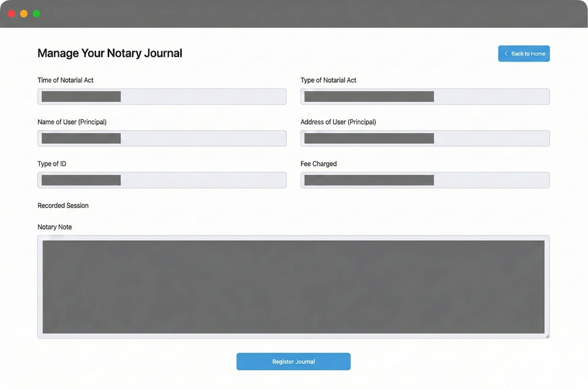
Task: Click the "Recorded Session" label
Action: [63, 206]
